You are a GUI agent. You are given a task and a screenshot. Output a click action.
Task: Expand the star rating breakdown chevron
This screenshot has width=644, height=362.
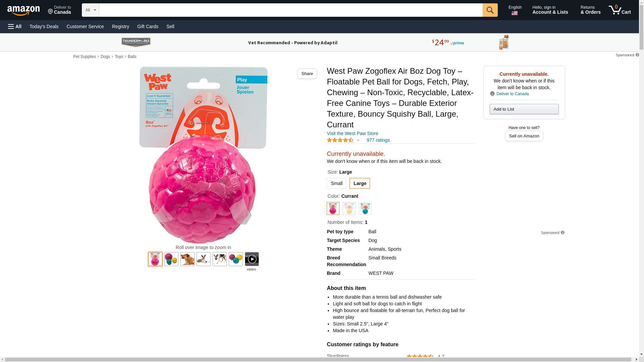[358, 140]
